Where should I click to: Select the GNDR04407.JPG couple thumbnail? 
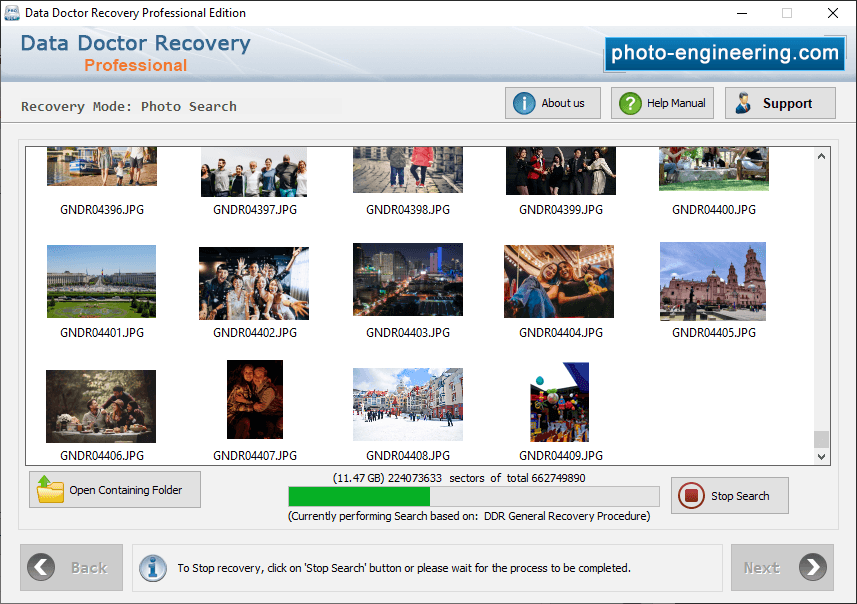pyautogui.click(x=255, y=399)
